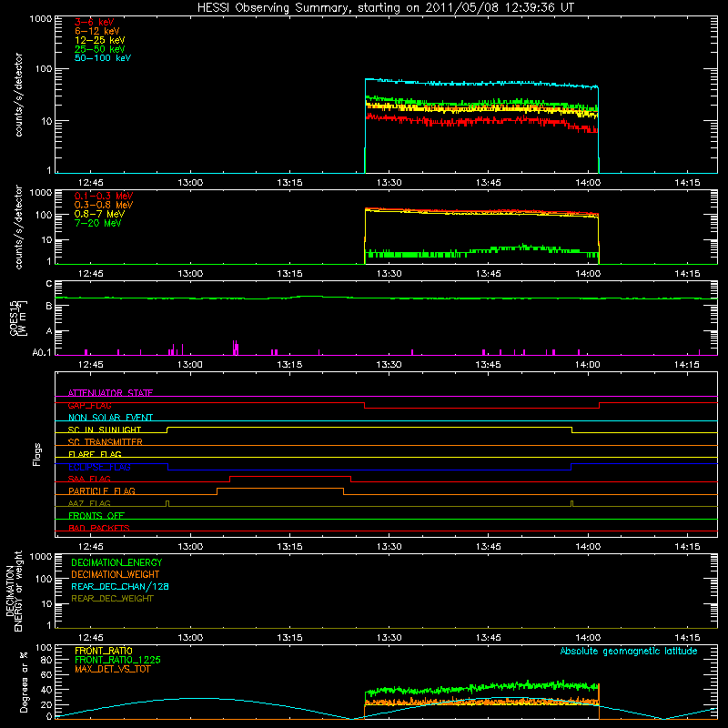This screenshot has height=728, width=728.
Task: Select the C level label on GOES15 axis
Action: [x=49, y=283]
